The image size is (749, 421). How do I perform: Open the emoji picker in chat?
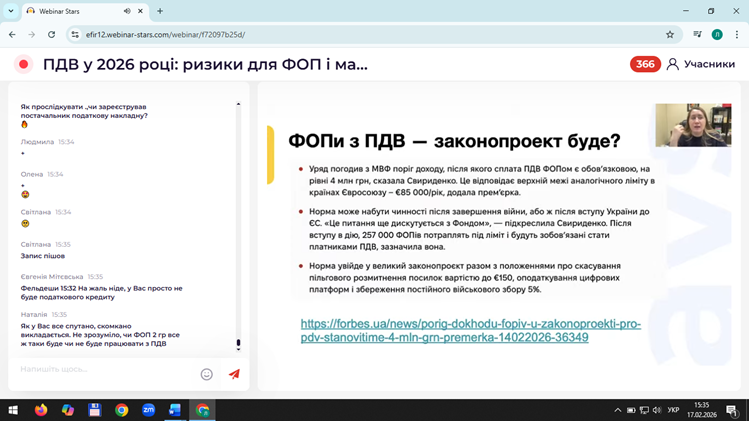coord(207,374)
